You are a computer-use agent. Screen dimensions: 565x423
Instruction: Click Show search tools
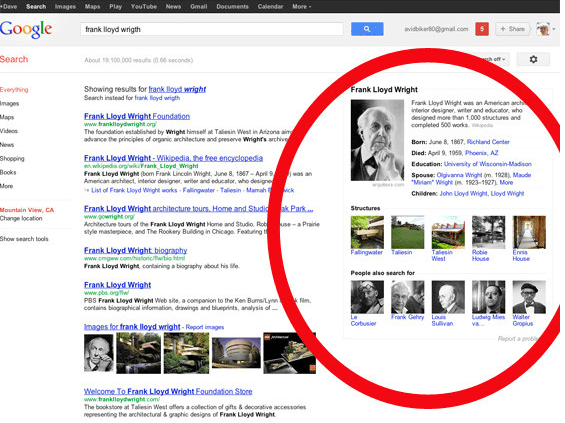(24, 239)
